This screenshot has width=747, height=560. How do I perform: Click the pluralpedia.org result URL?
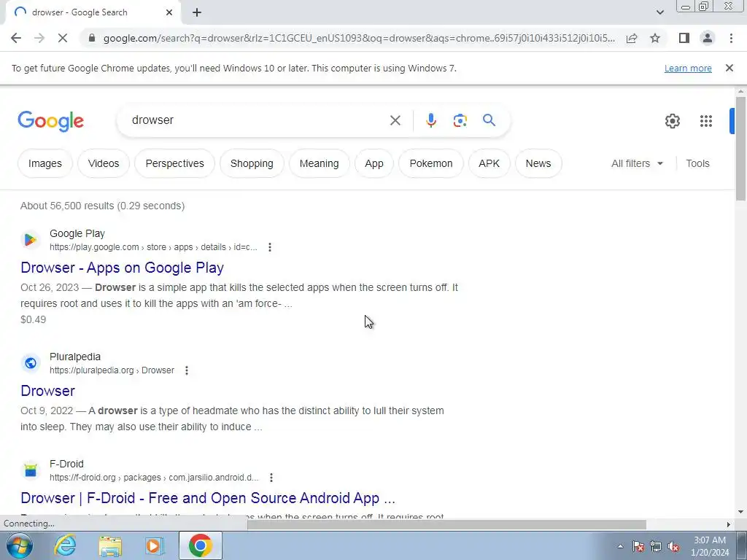coord(112,370)
